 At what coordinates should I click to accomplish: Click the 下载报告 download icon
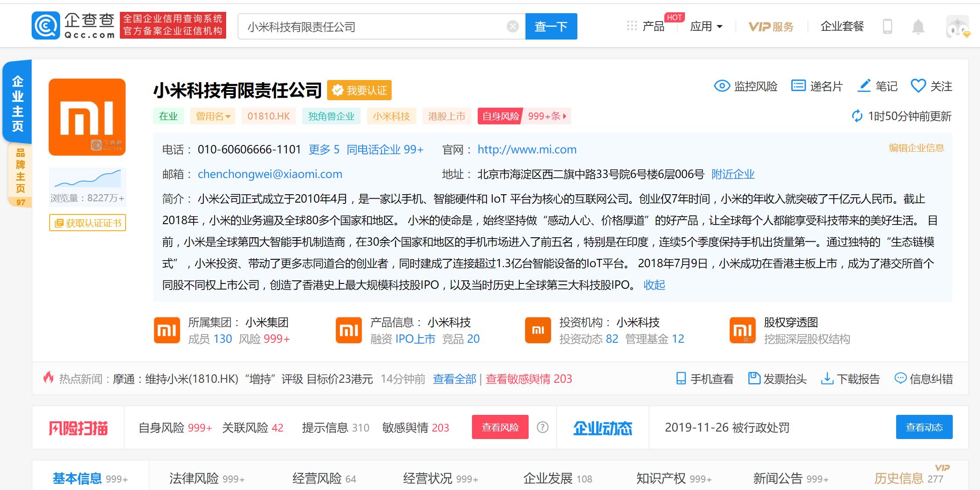(827, 378)
